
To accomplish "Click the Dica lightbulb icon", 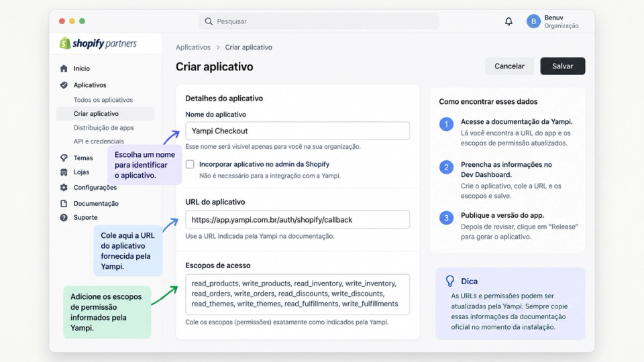I will [x=450, y=281].
